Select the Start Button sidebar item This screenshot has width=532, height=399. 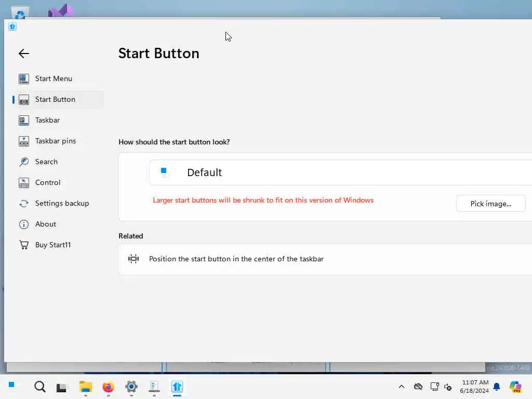58,99
